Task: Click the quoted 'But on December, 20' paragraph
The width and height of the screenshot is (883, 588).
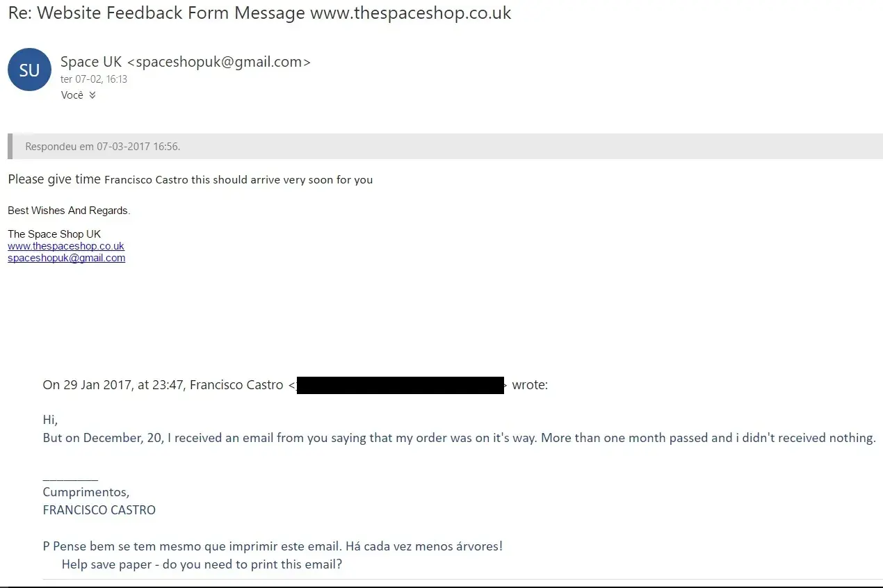Action: (459, 438)
